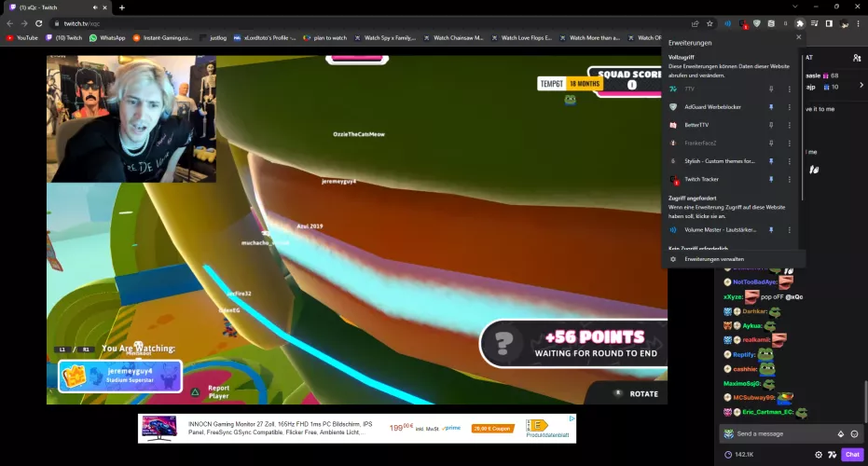Open more options for Stylish extension

790,161
